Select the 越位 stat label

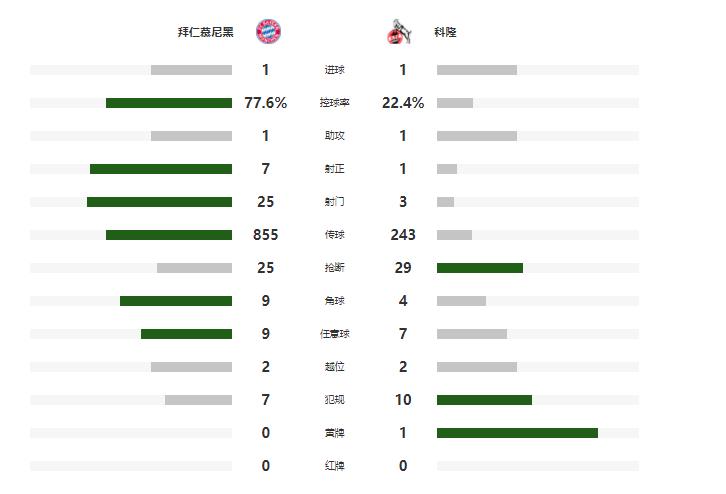pos(335,367)
